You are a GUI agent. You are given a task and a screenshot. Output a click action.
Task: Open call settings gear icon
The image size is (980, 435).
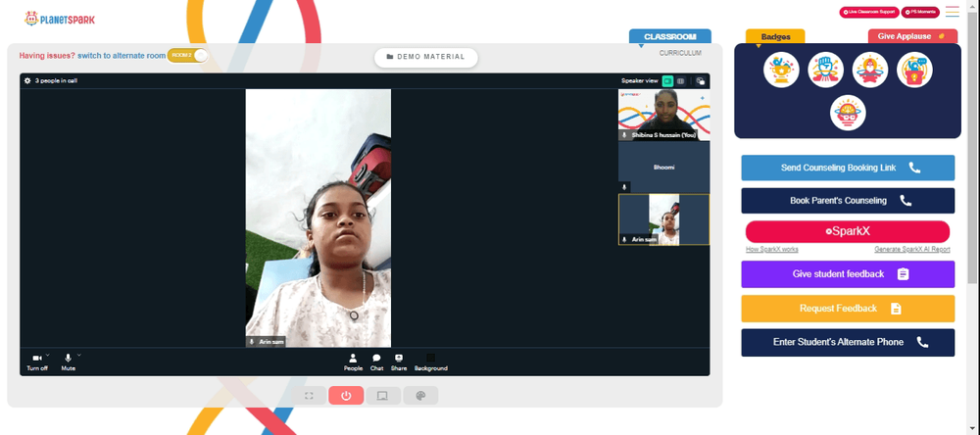(26, 80)
